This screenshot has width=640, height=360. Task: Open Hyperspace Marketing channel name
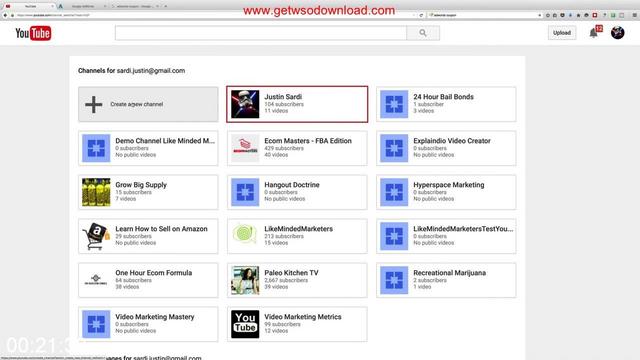pyautogui.click(x=449, y=185)
